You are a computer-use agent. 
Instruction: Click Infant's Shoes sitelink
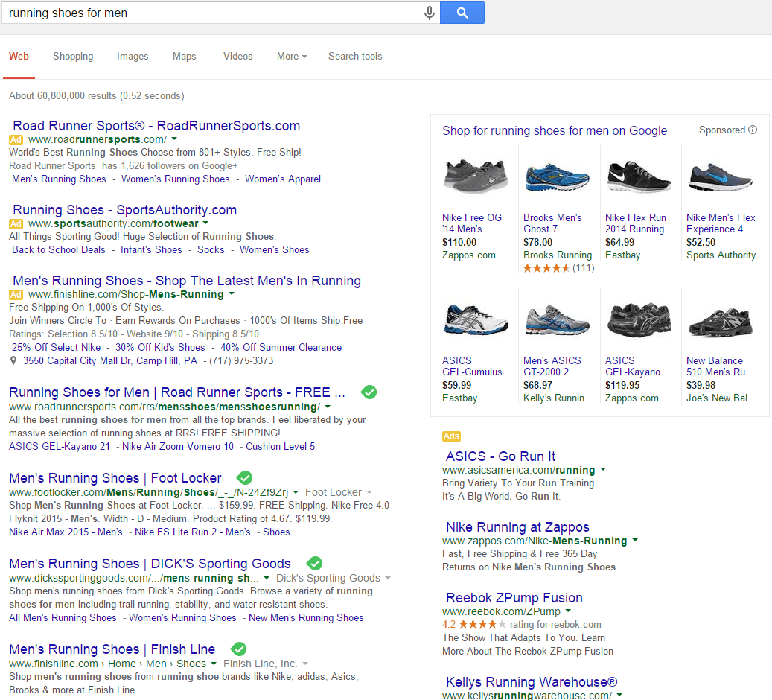click(151, 249)
